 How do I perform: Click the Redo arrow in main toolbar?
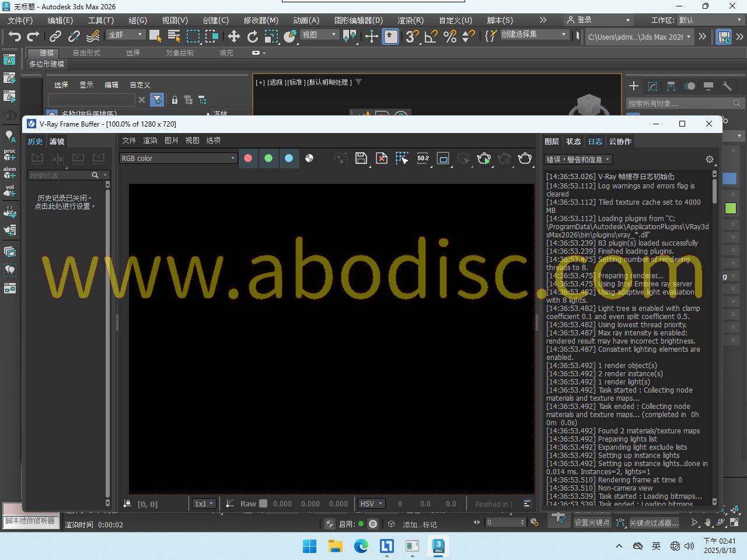coord(34,36)
